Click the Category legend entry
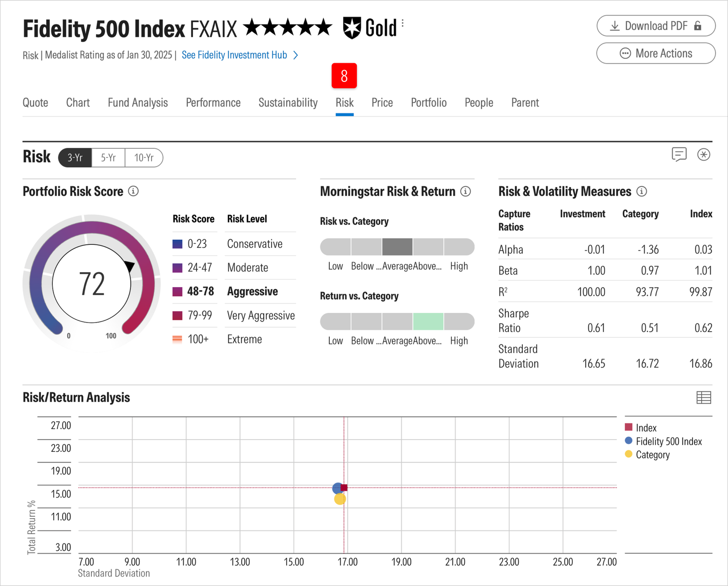The image size is (728, 586). (647, 455)
